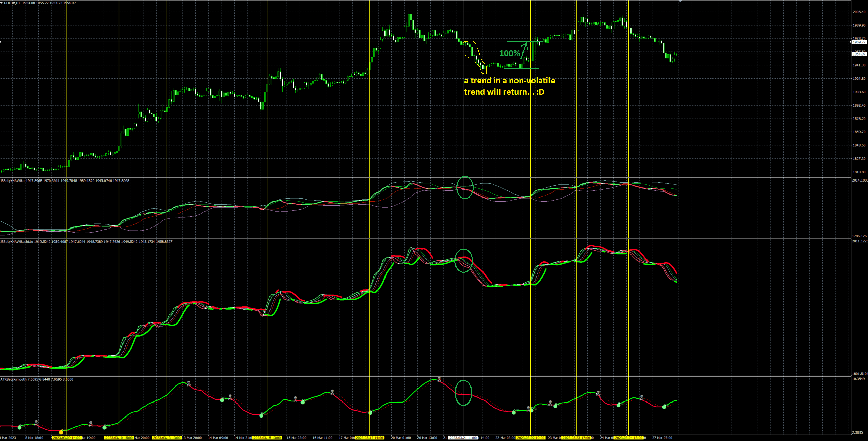Click the 1954.97 current price label

(859, 54)
